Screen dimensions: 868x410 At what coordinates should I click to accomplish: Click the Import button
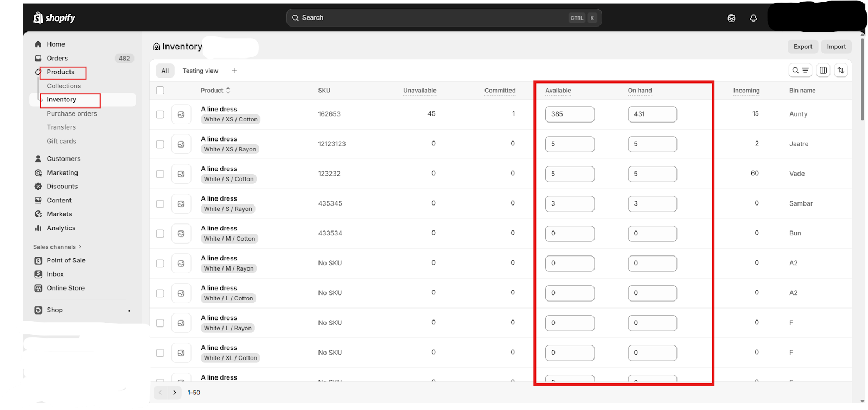(x=836, y=47)
